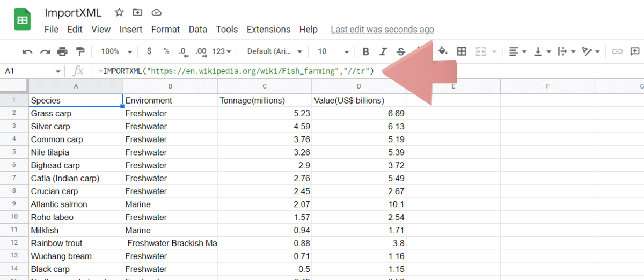This screenshot has width=644, height=280.
Task: Increase decimal places
Action: [201, 51]
